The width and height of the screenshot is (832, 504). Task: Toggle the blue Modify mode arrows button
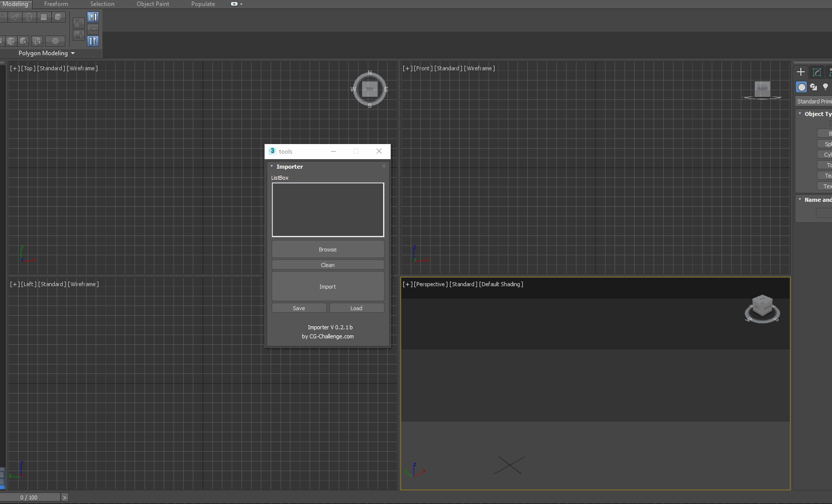coord(93,41)
